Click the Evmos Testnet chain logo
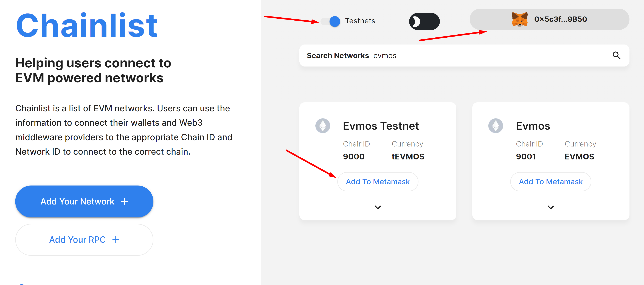Image resolution: width=644 pixels, height=285 pixels. click(x=322, y=126)
